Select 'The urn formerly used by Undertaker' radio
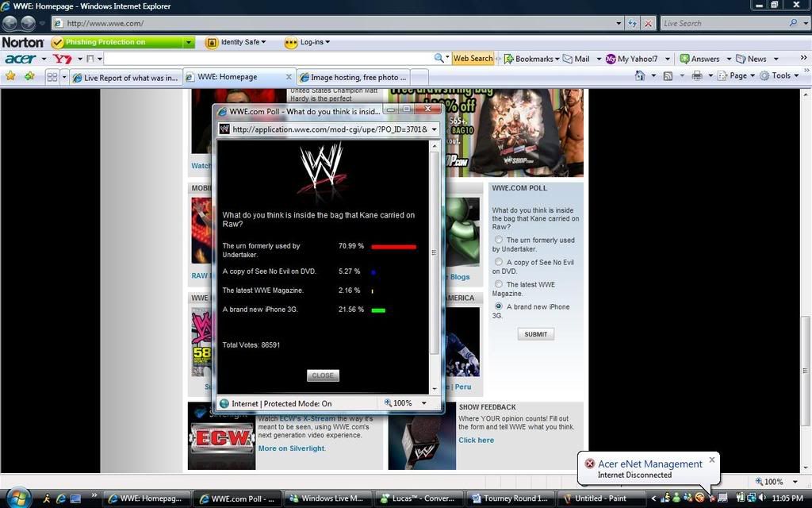 (x=498, y=240)
